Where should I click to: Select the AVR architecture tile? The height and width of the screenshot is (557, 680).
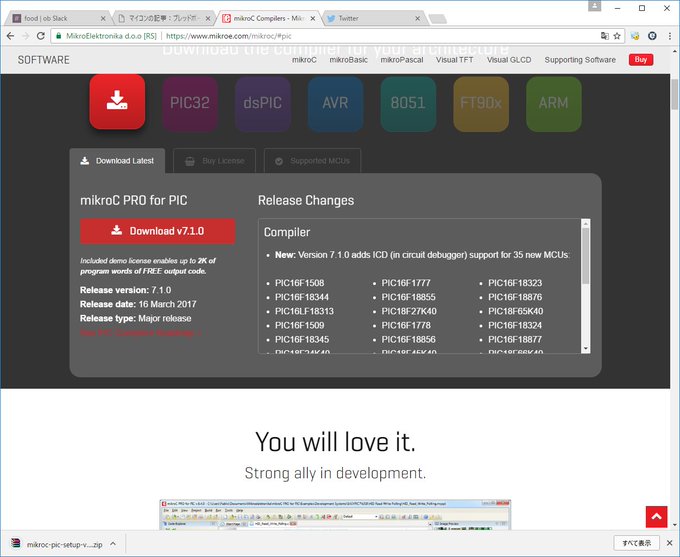(x=335, y=104)
